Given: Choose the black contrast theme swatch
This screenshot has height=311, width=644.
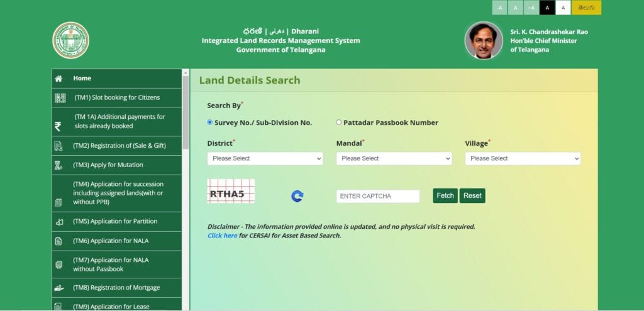Looking at the screenshot, I should [x=547, y=8].
